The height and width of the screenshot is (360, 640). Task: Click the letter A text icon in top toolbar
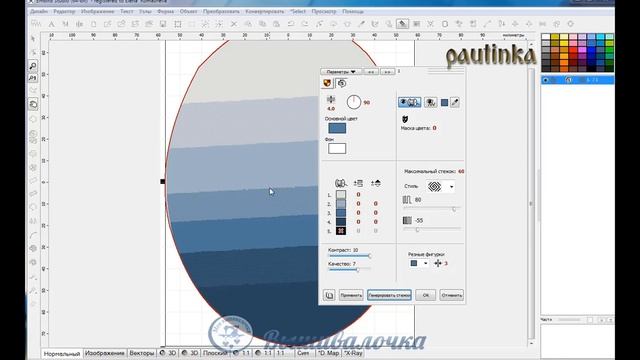51,24
